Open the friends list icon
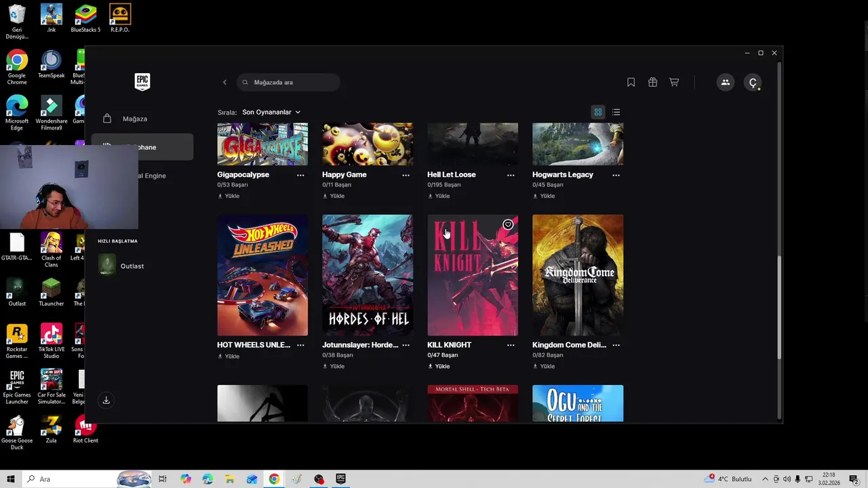 (725, 82)
